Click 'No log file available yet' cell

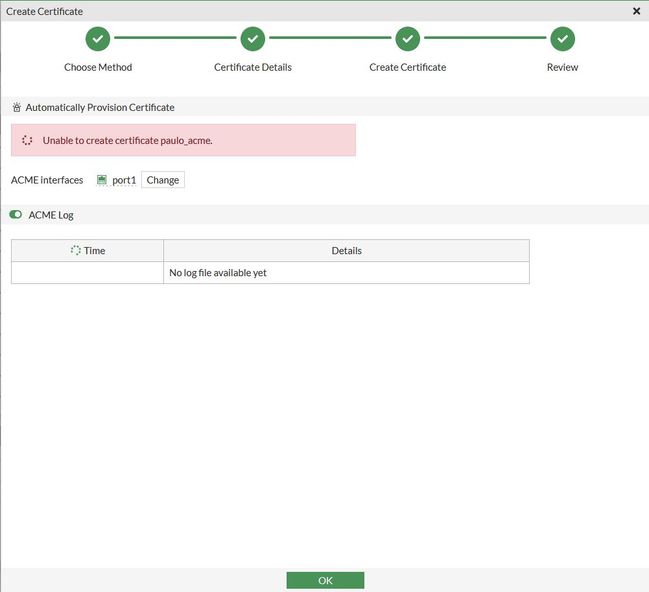346,273
